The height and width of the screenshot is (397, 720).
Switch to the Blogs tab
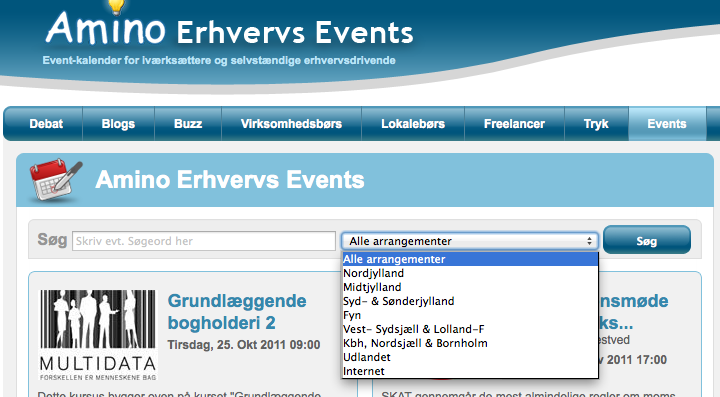tap(118, 124)
